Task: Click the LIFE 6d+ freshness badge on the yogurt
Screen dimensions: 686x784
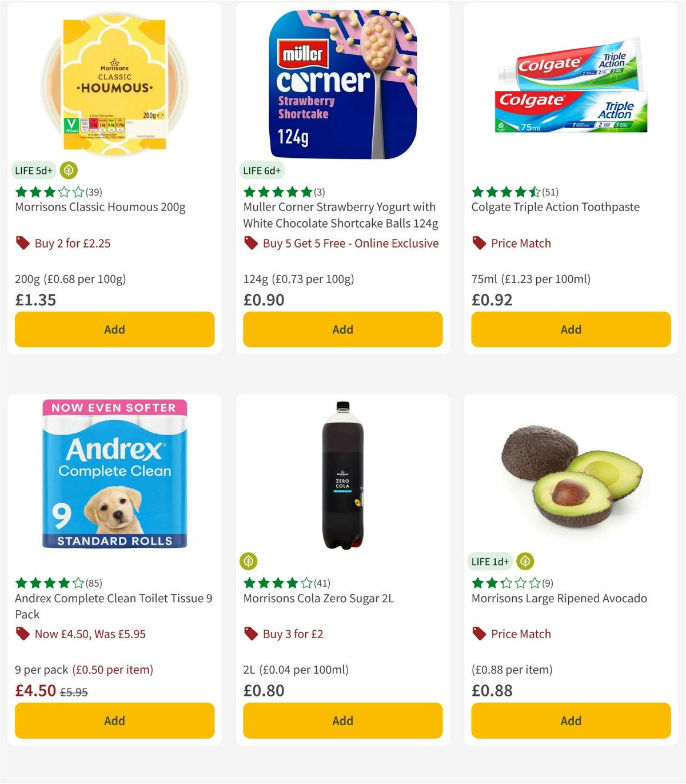Action: 261,170
